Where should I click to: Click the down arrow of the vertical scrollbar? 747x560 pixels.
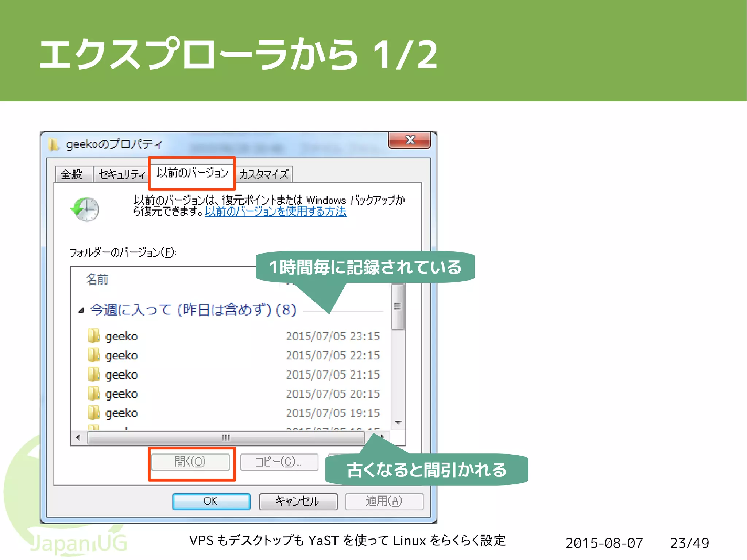tap(398, 422)
